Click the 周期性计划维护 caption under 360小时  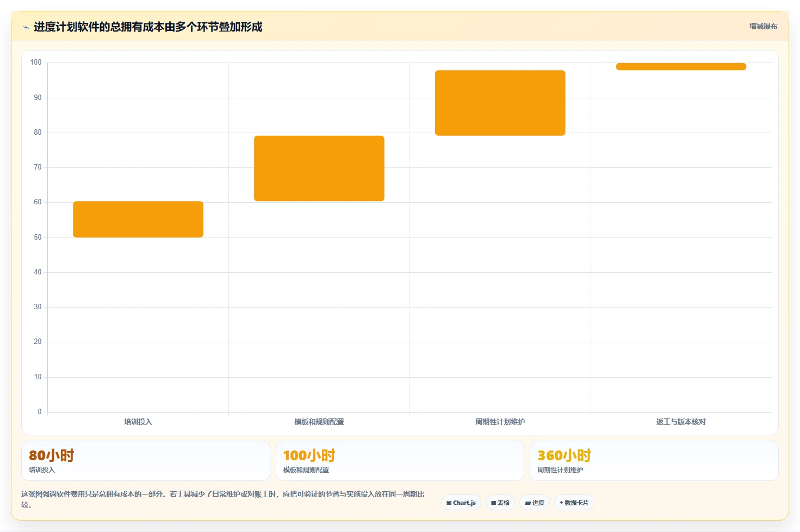tap(560, 470)
